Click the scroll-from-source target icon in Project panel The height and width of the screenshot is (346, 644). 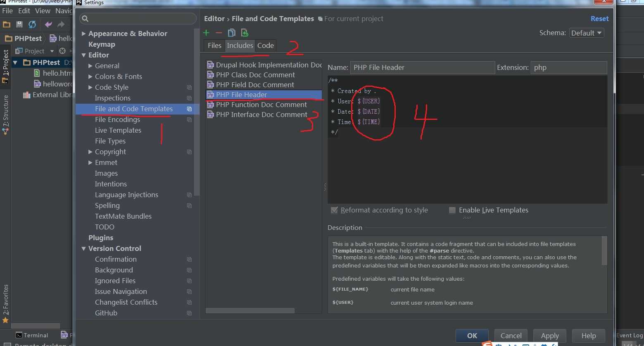(x=62, y=51)
